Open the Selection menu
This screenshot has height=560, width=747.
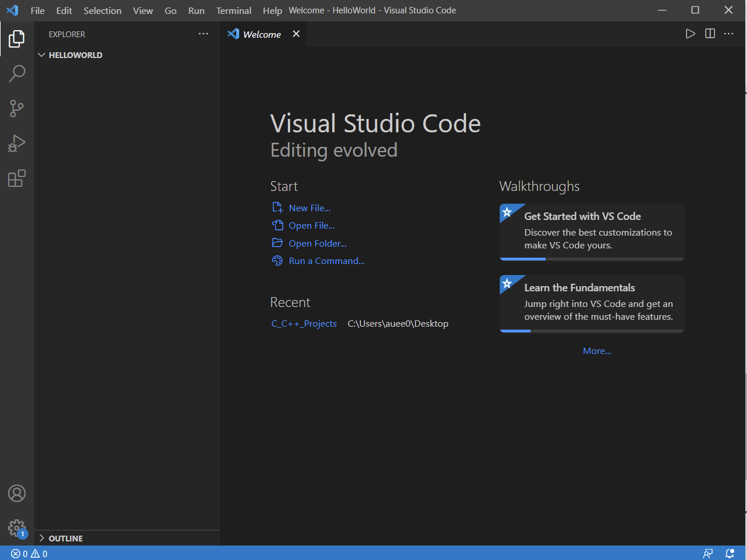coord(103,10)
